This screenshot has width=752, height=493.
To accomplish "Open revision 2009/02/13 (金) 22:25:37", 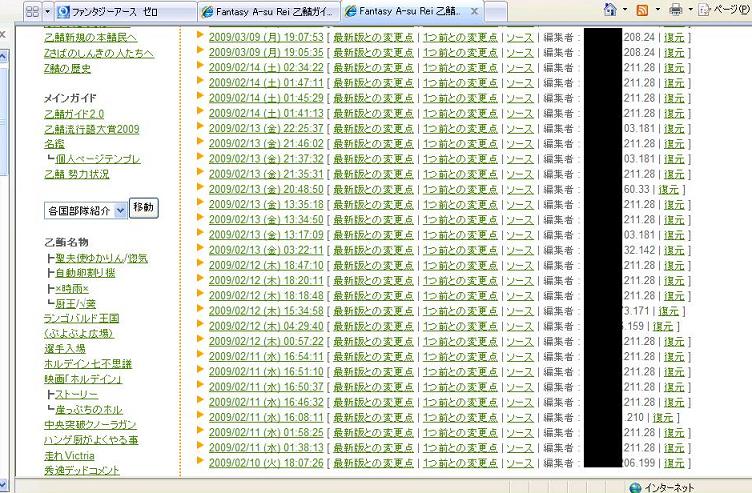I will click(x=266, y=129).
